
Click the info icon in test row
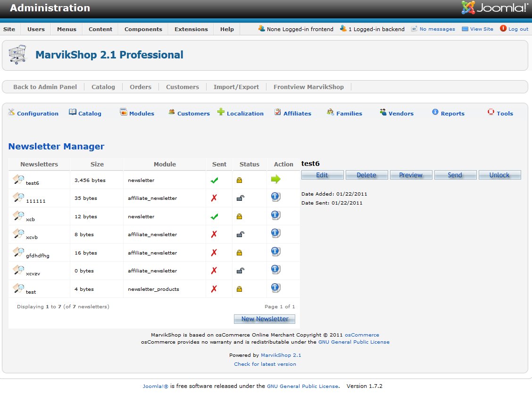click(275, 288)
